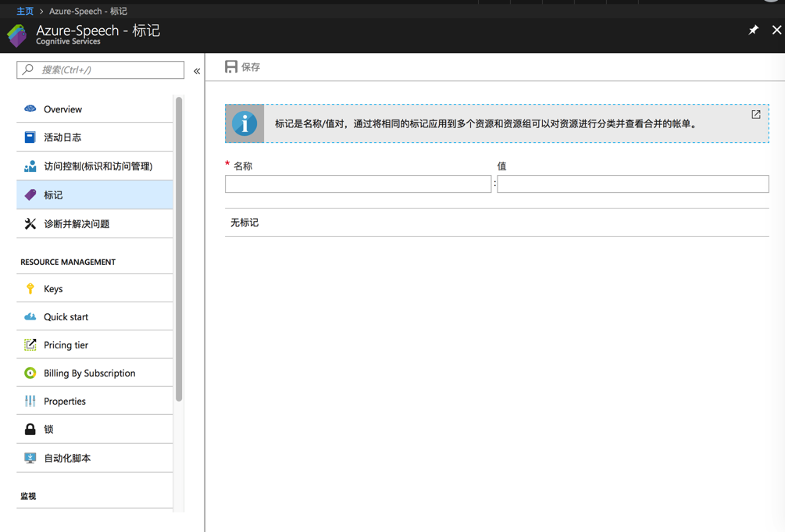This screenshot has width=785, height=532.
Task: Focus the 值 tag value input
Action: (x=633, y=184)
